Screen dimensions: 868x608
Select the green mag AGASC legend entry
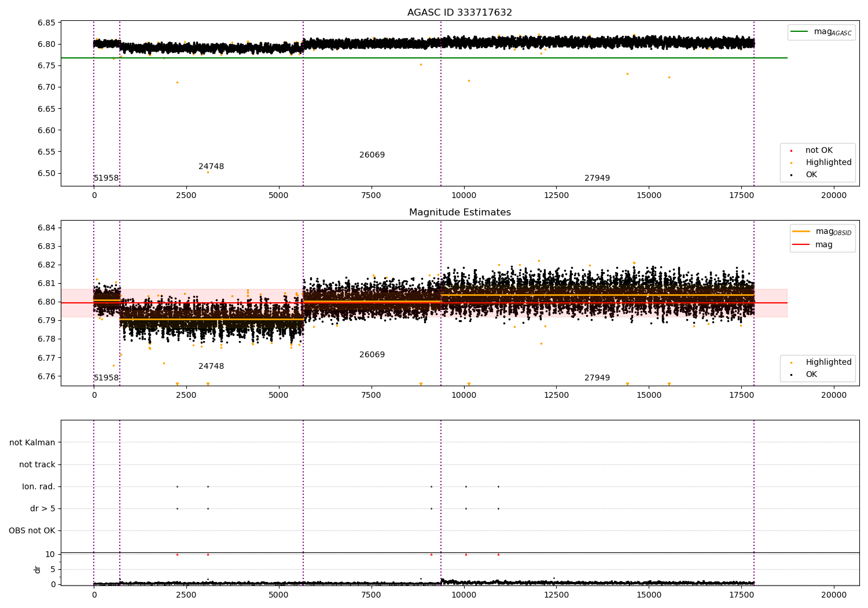pyautogui.click(x=822, y=32)
